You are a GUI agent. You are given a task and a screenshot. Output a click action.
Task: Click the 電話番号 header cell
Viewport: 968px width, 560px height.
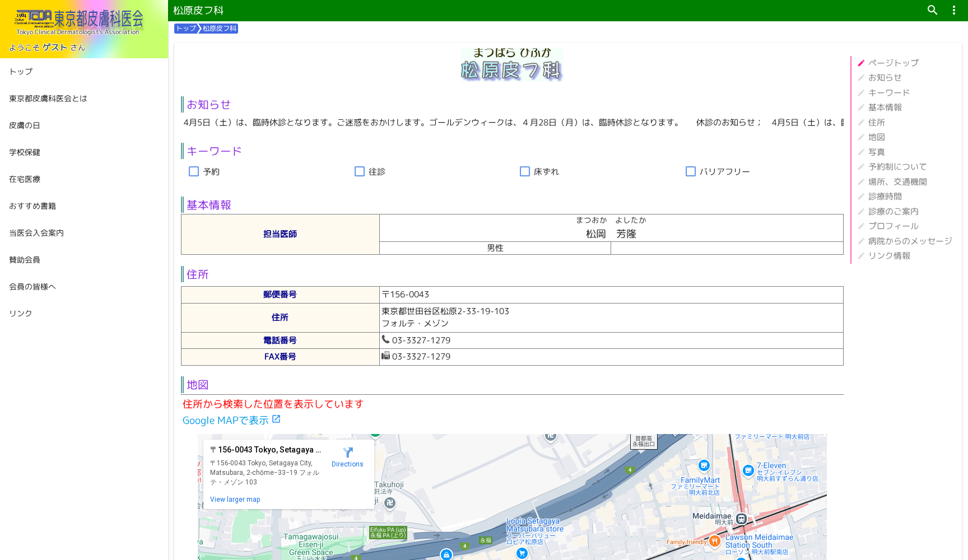(x=280, y=340)
